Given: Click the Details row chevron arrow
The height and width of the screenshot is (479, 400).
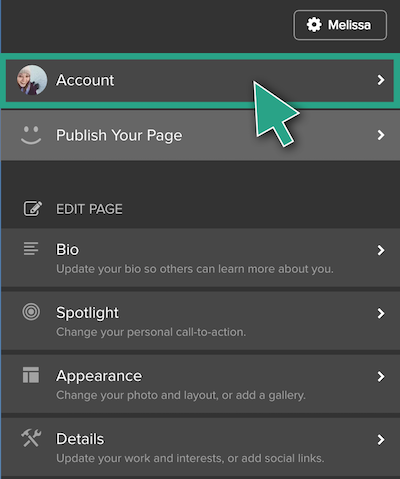Looking at the screenshot, I should click(x=381, y=440).
